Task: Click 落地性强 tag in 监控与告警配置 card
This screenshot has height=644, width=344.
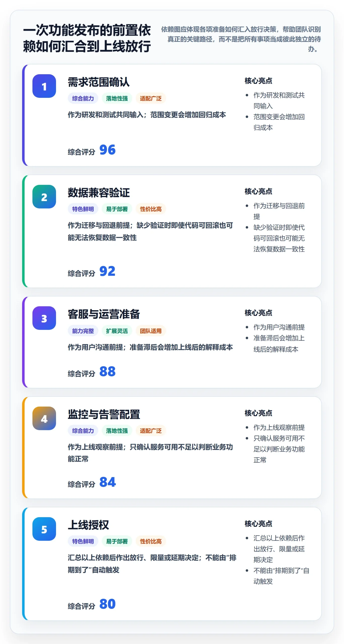Action: [x=117, y=431]
